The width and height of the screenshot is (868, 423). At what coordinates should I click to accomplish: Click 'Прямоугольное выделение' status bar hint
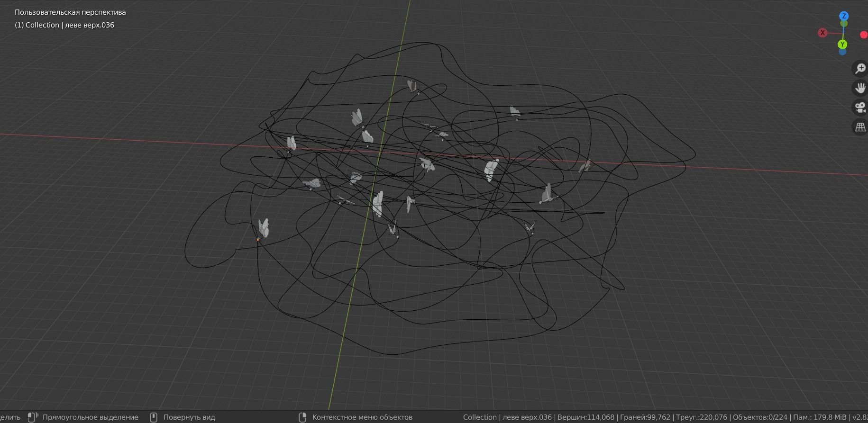[x=91, y=417]
